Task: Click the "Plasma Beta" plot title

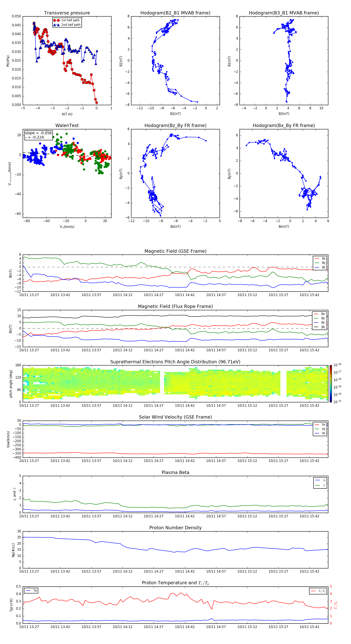Action: pyautogui.click(x=175, y=473)
